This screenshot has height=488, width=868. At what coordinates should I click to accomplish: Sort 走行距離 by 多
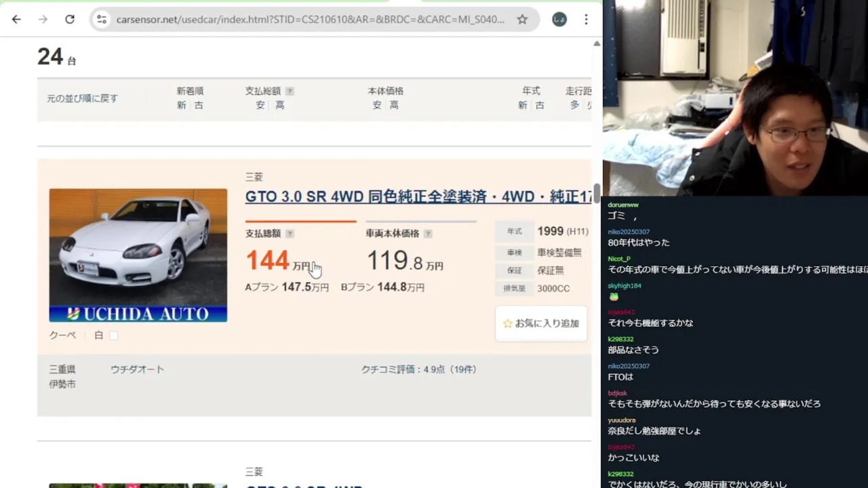pos(574,105)
